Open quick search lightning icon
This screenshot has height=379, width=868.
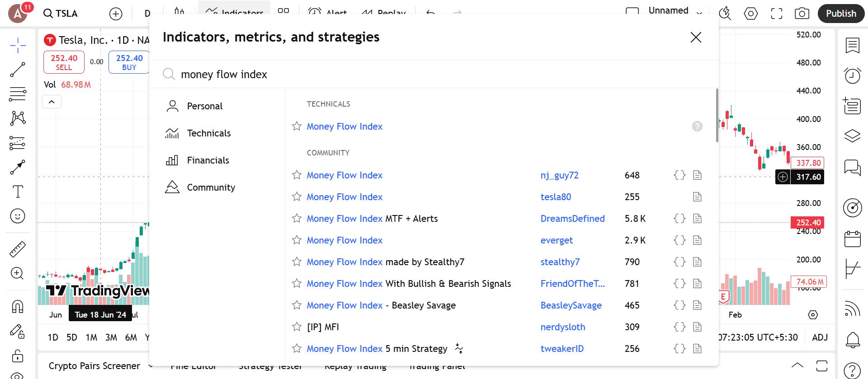point(725,14)
